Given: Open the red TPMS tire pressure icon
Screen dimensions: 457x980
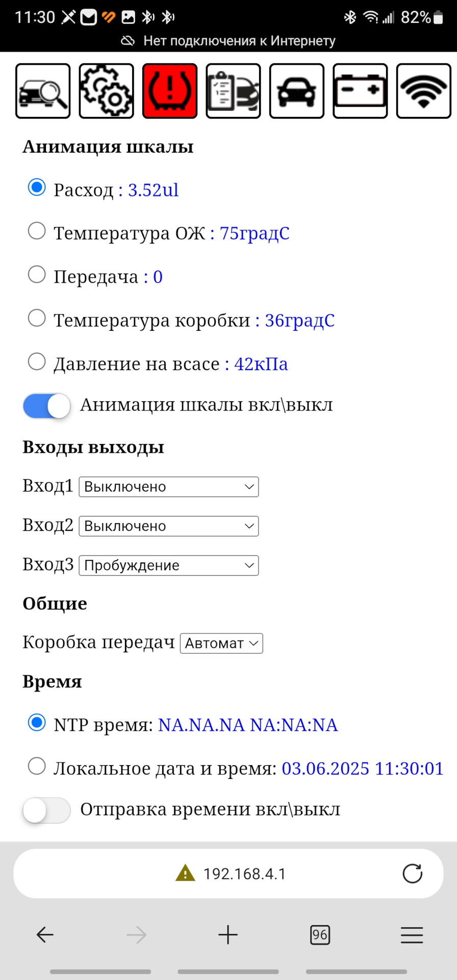Looking at the screenshot, I should pos(169,91).
